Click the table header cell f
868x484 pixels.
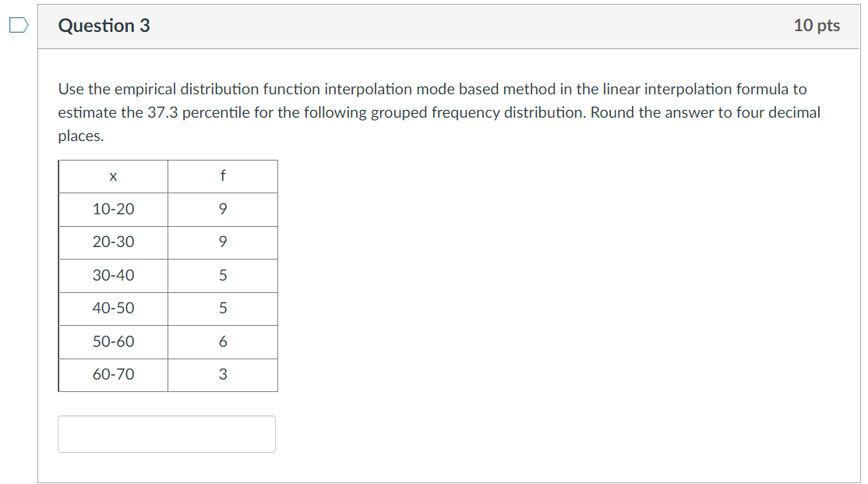click(223, 176)
